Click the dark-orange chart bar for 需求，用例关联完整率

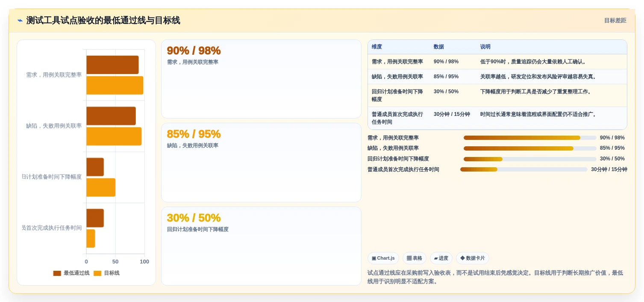click(x=112, y=65)
